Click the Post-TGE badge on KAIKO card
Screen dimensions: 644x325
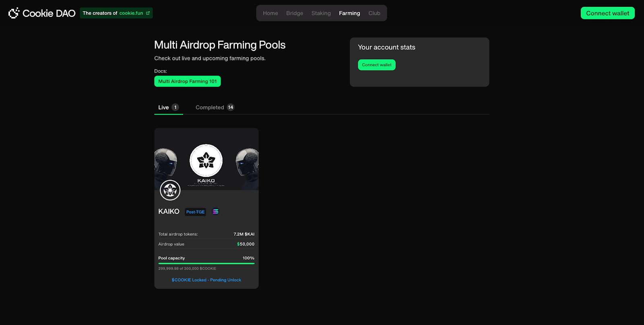195,212
